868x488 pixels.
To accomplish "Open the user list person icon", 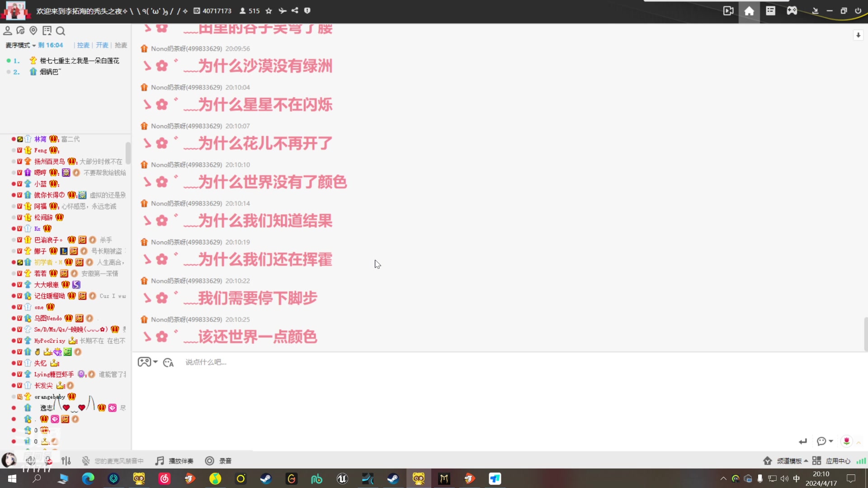I will [7, 31].
